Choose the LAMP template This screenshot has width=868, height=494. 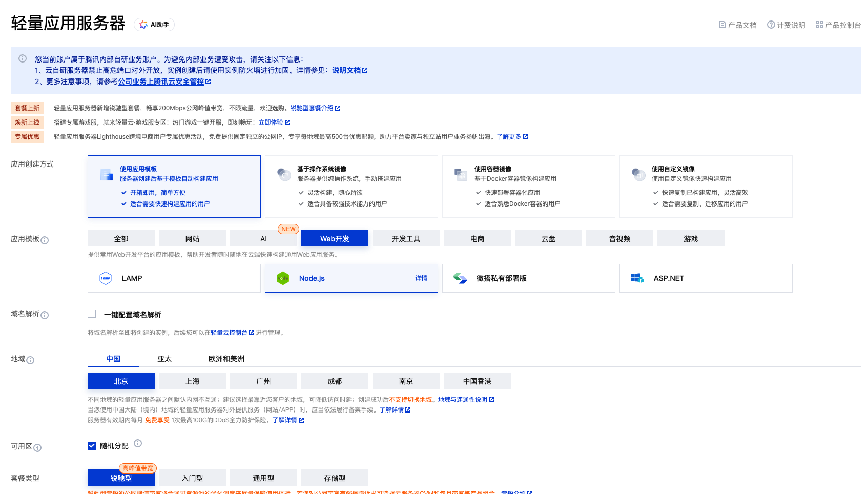click(174, 278)
